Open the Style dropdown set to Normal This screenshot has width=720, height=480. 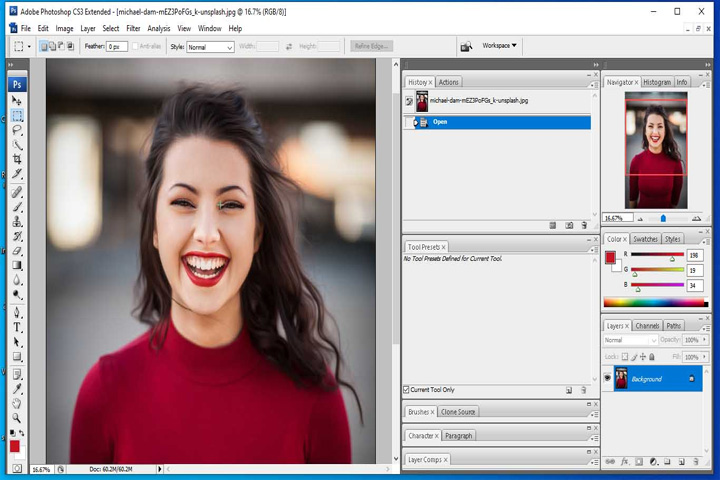[210, 47]
